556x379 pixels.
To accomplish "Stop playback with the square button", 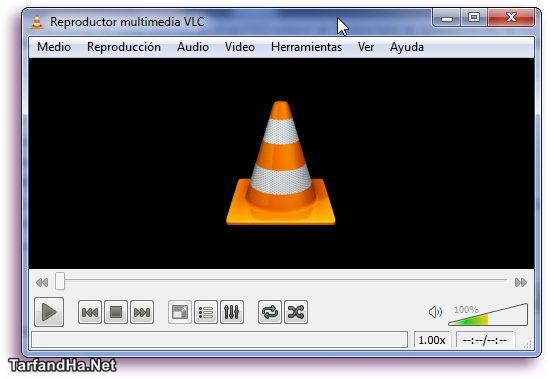I will coord(116,312).
